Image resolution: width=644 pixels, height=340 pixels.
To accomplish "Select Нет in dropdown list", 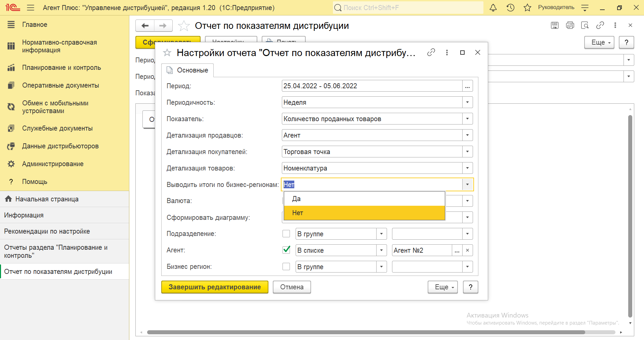I will click(364, 213).
